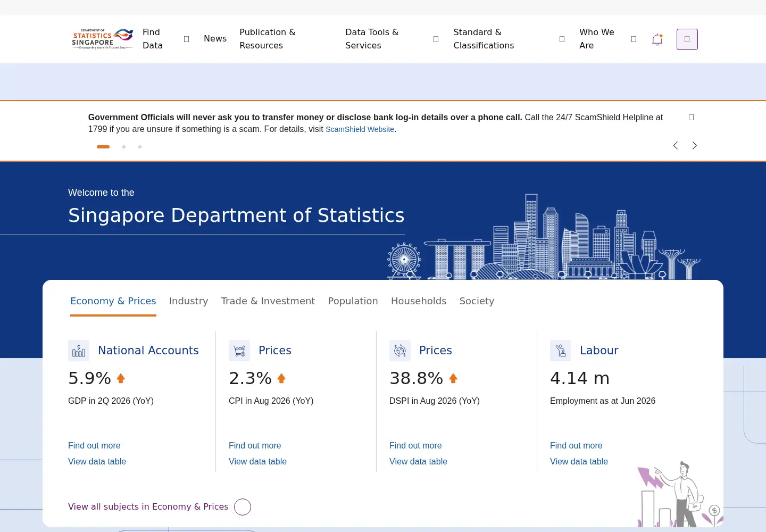Select the second announcement slide dot
766x532 pixels.
[x=124, y=147]
